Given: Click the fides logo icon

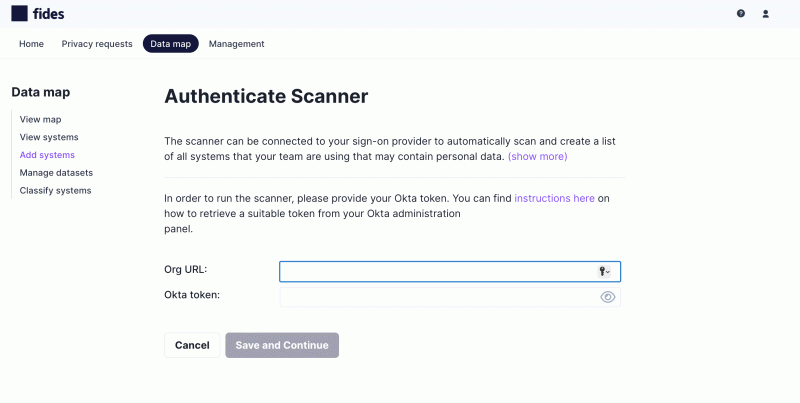Looking at the screenshot, I should tap(19, 14).
